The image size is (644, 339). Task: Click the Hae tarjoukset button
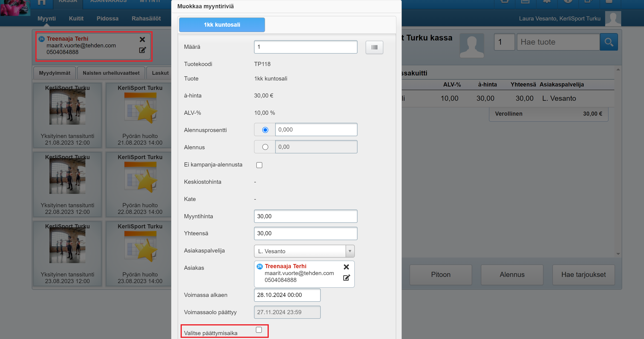pos(583,275)
